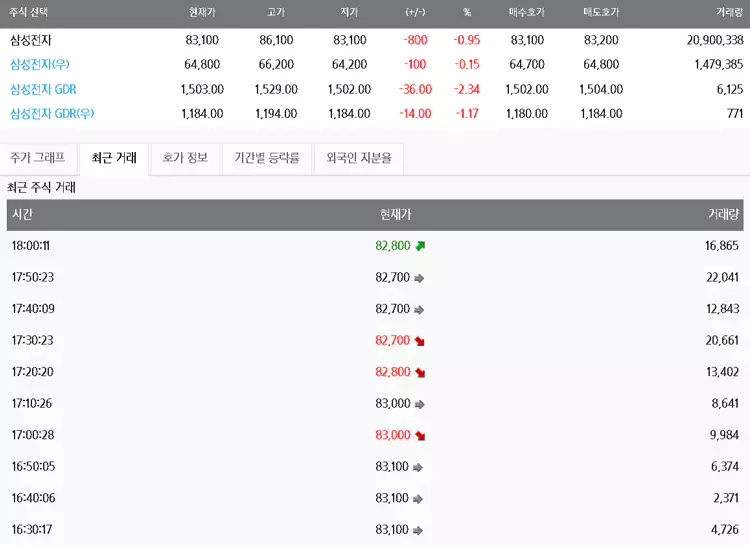Open the 삼성전자 GDR(우) link
The image size is (750, 545).
click(x=52, y=114)
